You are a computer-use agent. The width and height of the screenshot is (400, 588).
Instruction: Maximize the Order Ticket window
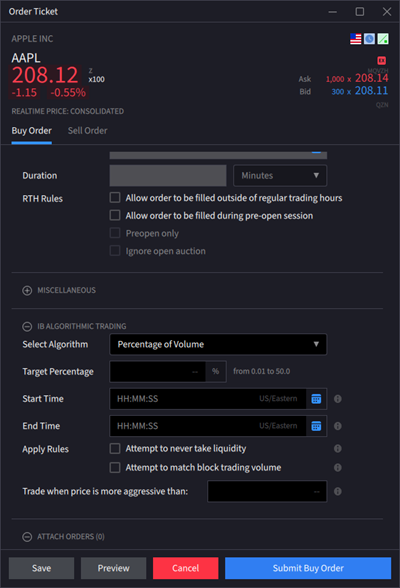click(360, 12)
